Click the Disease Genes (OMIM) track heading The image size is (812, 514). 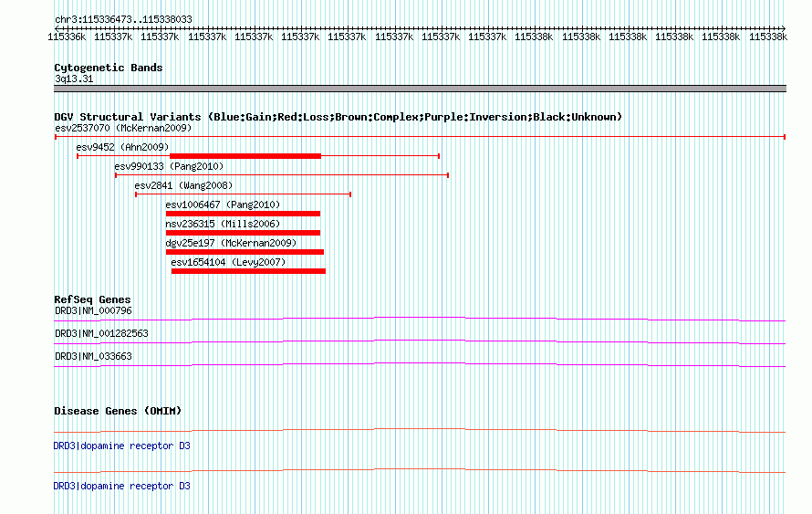pyautogui.click(x=118, y=411)
